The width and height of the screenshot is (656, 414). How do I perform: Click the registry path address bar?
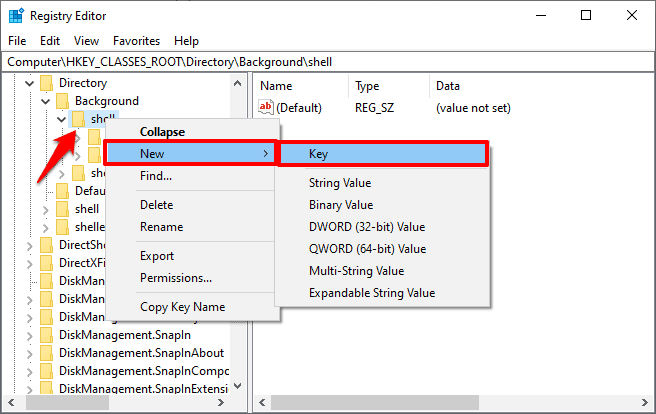point(328,62)
